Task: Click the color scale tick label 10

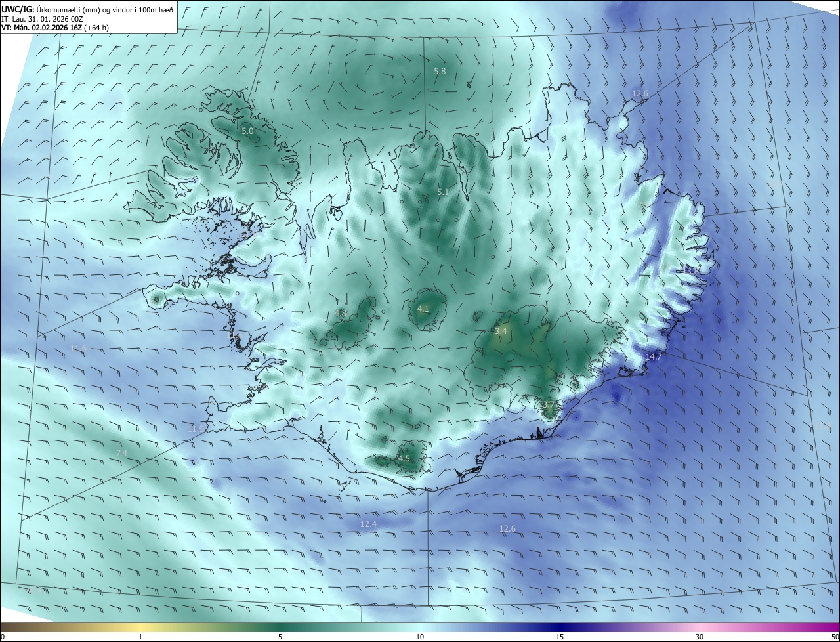Action: (x=420, y=637)
